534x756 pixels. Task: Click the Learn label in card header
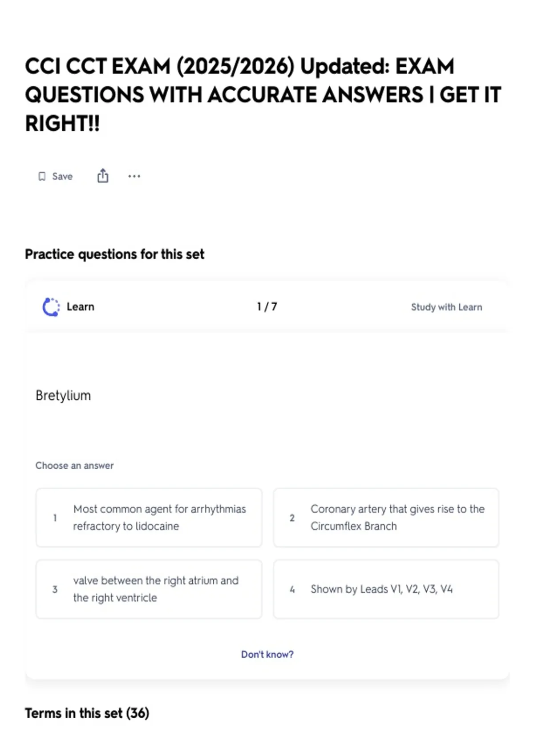(x=81, y=307)
